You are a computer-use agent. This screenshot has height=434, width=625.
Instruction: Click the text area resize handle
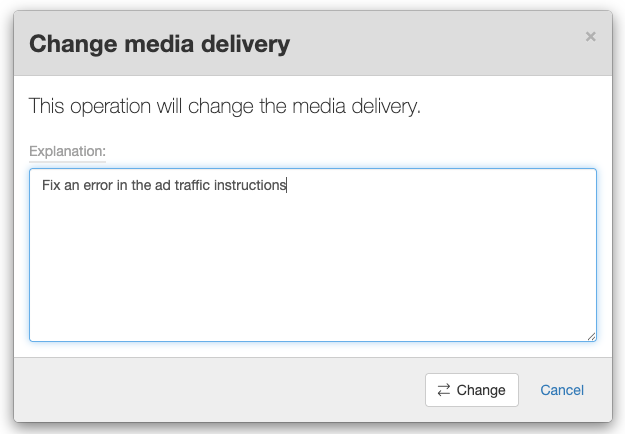click(x=591, y=336)
